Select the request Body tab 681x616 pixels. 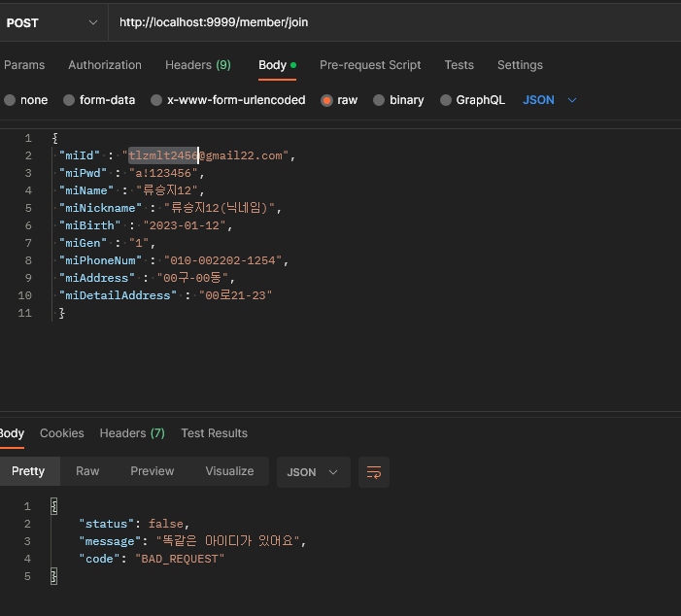click(277, 65)
